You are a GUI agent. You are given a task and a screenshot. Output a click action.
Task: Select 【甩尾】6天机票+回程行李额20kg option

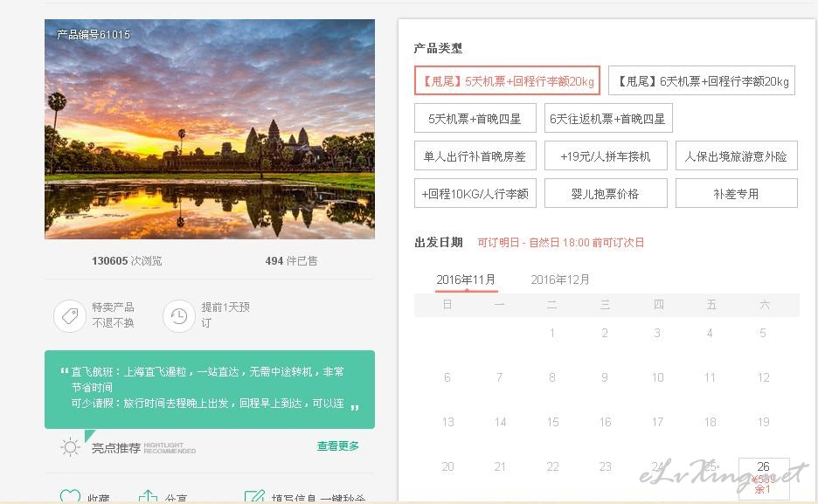point(702,80)
